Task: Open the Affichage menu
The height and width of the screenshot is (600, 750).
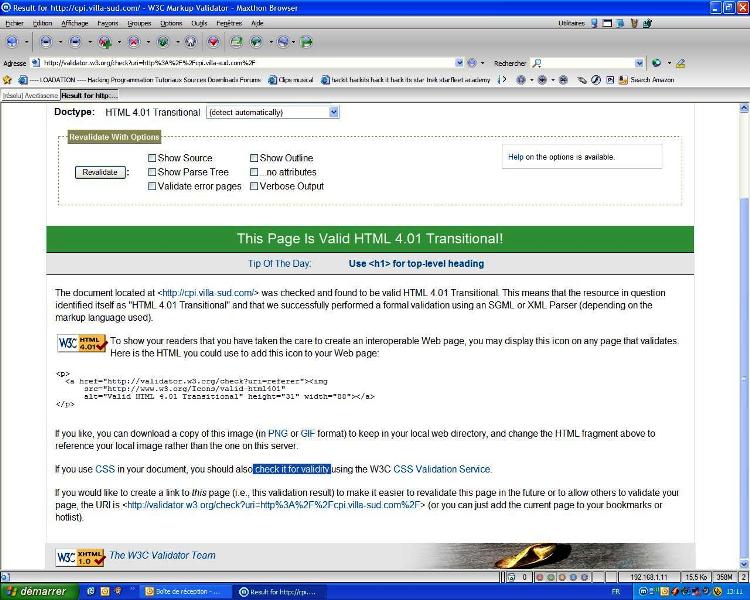Action: 75,23
